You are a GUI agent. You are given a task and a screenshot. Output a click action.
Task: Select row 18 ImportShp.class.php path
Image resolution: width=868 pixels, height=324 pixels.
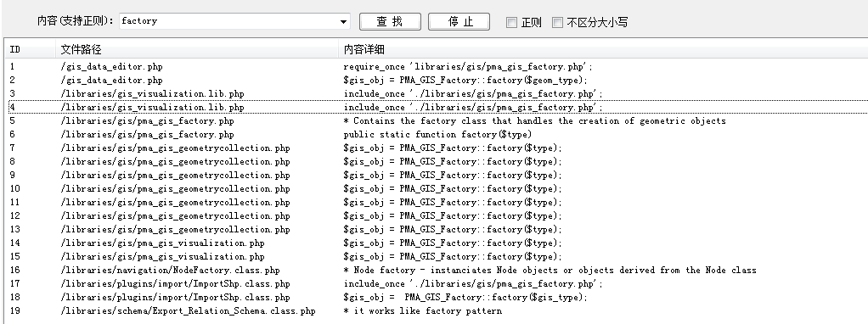click(x=176, y=298)
